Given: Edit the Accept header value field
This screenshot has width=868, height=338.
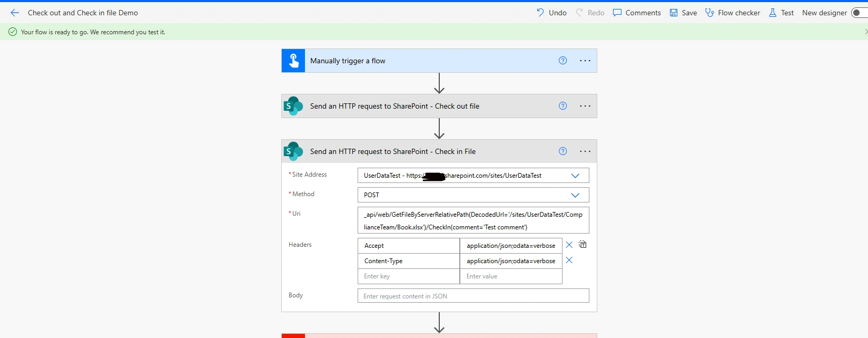Looking at the screenshot, I should [x=511, y=246].
